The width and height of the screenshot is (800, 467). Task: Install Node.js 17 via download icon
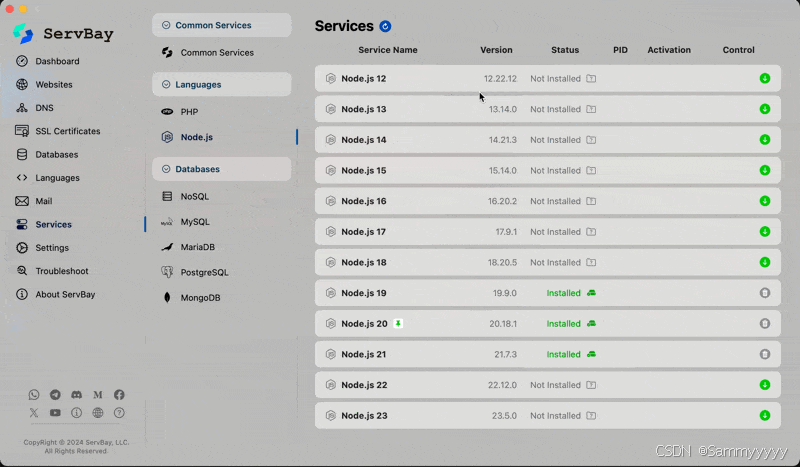pos(764,231)
